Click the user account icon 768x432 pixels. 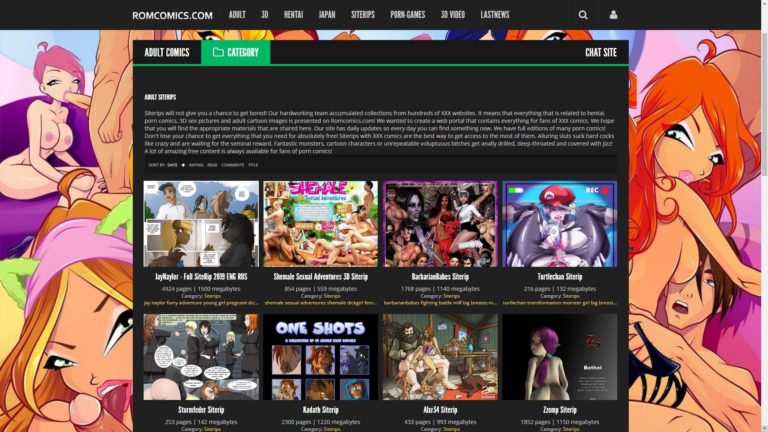point(613,15)
